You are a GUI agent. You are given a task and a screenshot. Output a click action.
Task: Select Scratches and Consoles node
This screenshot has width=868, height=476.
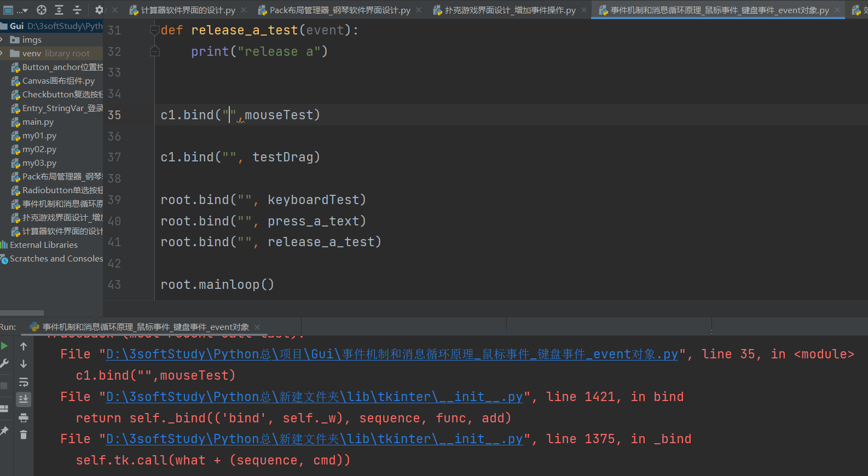click(51, 258)
